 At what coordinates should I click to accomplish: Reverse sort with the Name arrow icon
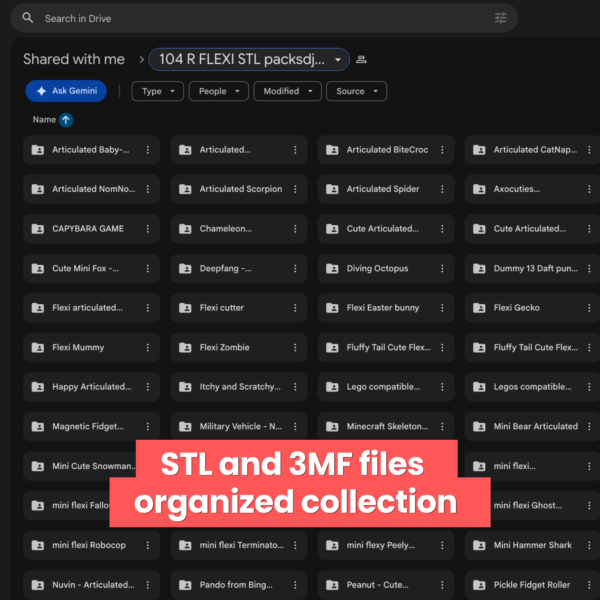pyautogui.click(x=66, y=120)
